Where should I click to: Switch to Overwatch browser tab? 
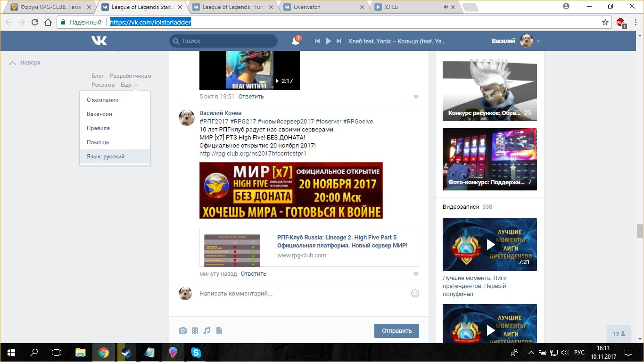(322, 7)
